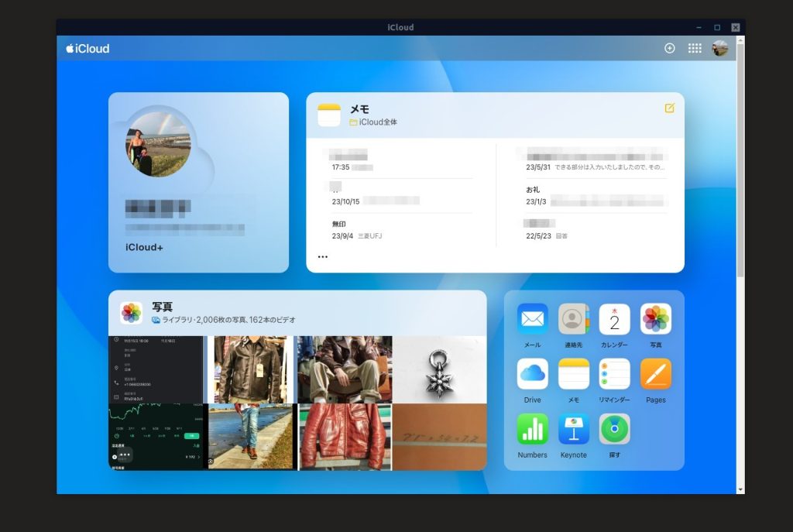
Task: Open the note dated 22/5/23
Action: 596,229
